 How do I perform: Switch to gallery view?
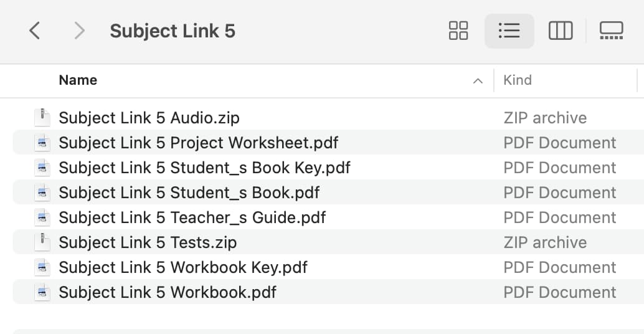coord(612,31)
